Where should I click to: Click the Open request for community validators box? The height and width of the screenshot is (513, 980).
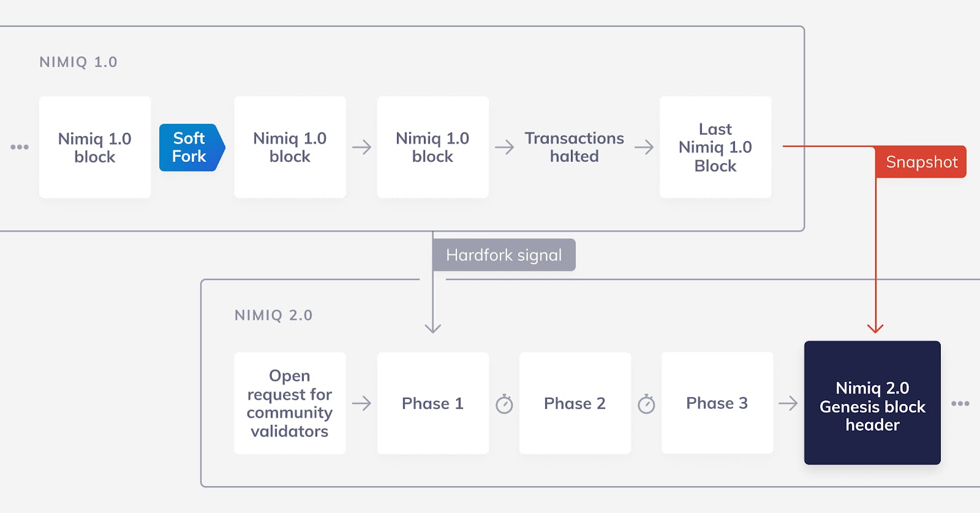pos(290,403)
